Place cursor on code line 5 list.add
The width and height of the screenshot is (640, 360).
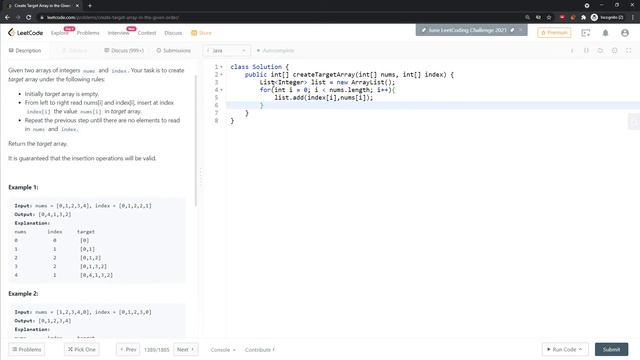tap(323, 98)
